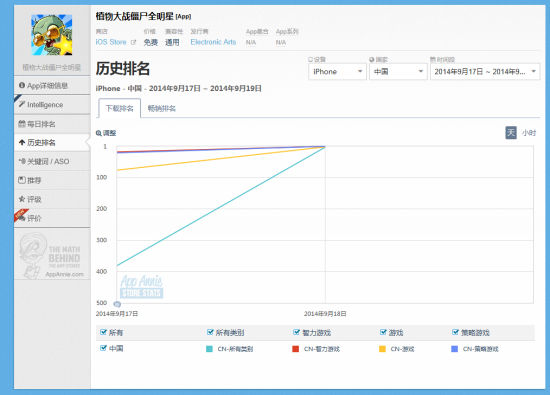The width and height of the screenshot is (550, 395).
Task: Toggle the 中国 checkbox
Action: pos(103,348)
